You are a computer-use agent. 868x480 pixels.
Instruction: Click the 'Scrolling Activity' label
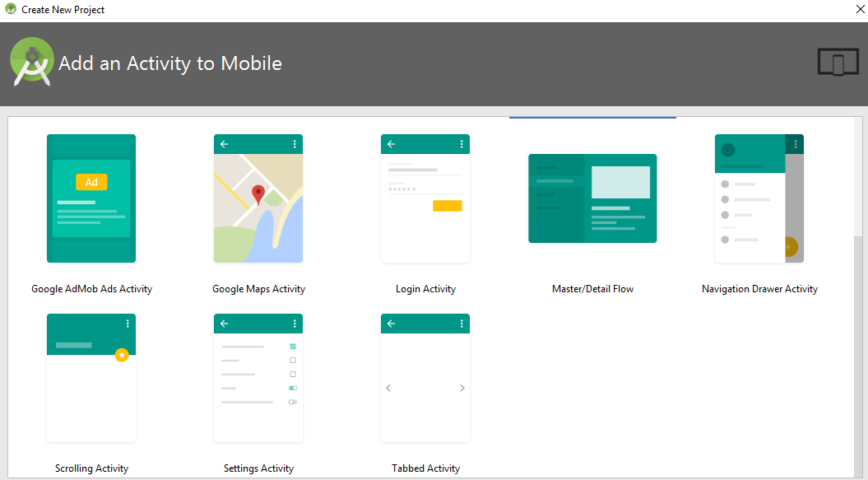coord(92,468)
